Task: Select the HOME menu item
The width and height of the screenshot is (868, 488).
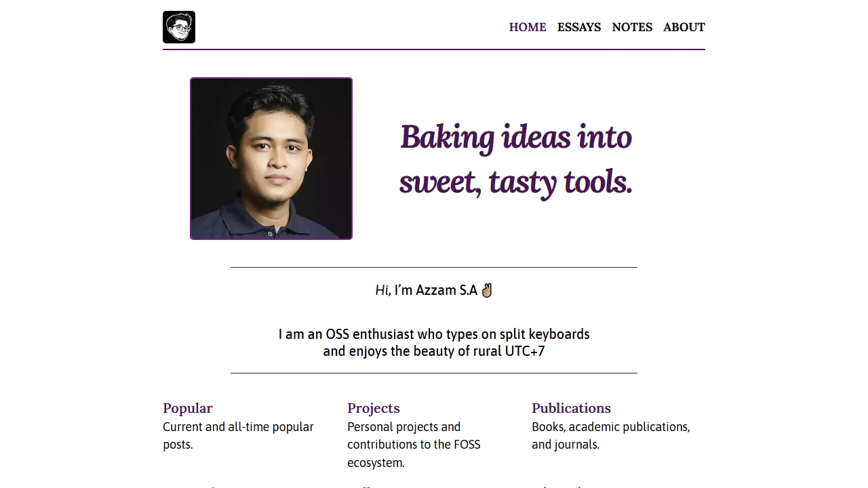Action: coord(528,27)
